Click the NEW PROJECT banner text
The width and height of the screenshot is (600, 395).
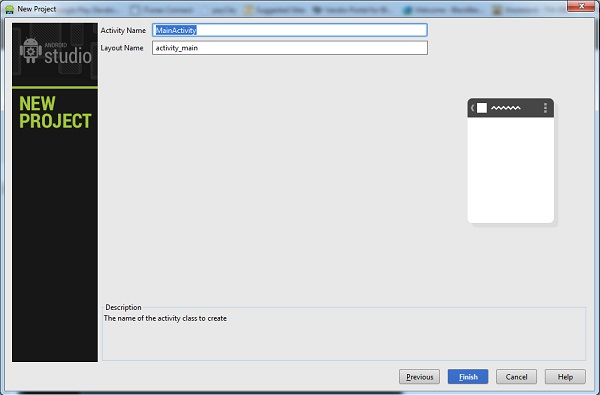(x=55, y=112)
